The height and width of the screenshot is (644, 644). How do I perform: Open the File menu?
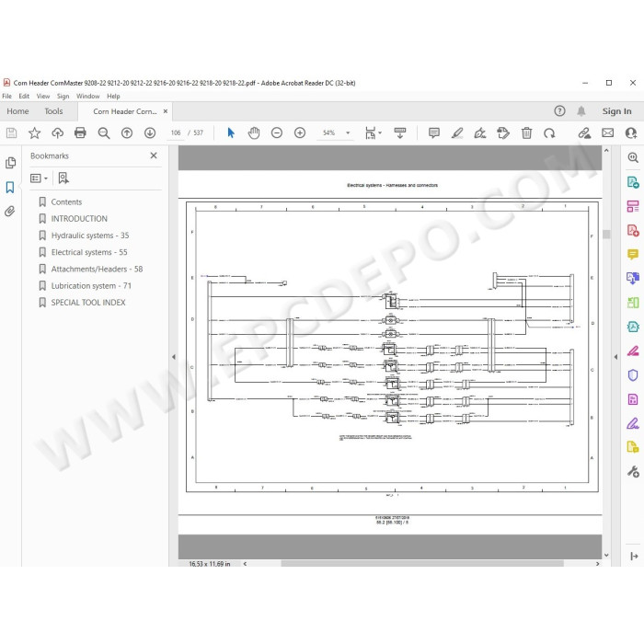(7, 96)
